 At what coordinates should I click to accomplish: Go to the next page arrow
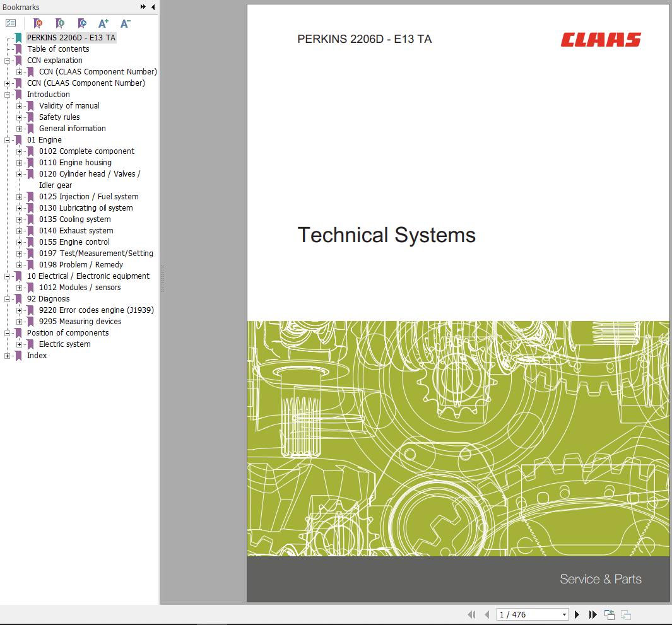click(577, 614)
